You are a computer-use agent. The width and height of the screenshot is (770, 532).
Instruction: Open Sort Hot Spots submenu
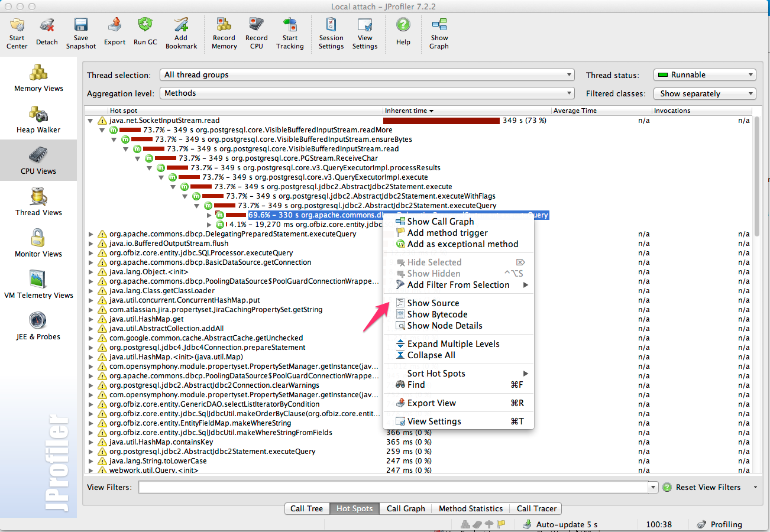pyautogui.click(x=458, y=374)
